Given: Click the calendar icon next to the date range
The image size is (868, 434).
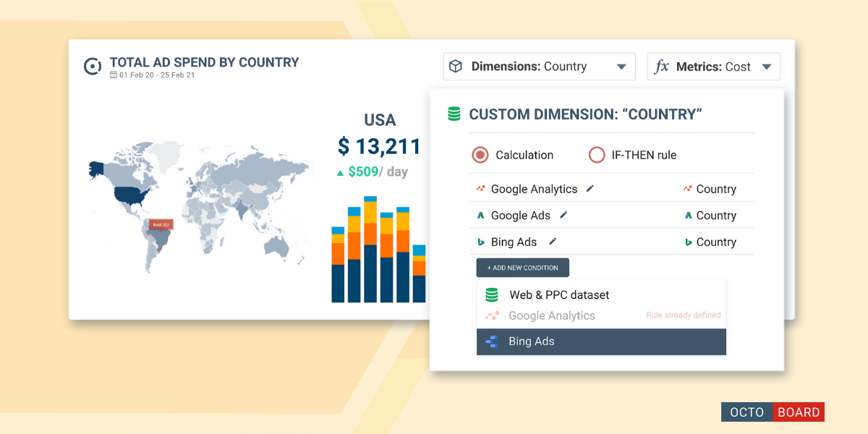Looking at the screenshot, I should coord(114,75).
